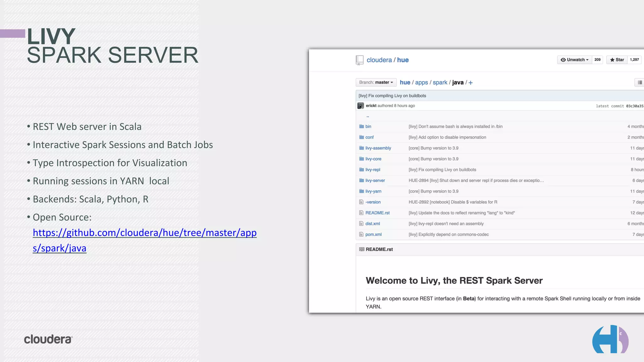Open commit "Explicitly depend on commons-codec"
Image resolution: width=644 pixels, height=362 pixels.
point(448,234)
